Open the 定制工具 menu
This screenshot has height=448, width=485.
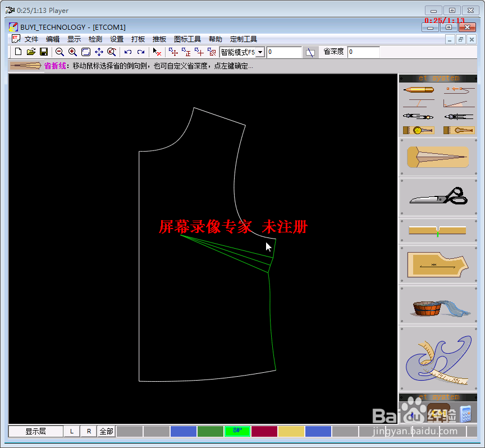coord(244,39)
